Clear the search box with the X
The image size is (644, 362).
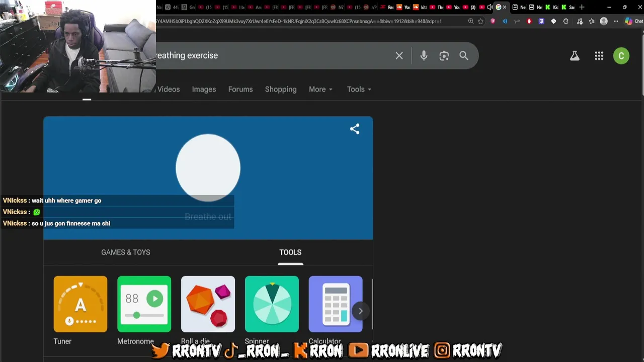[x=399, y=56]
